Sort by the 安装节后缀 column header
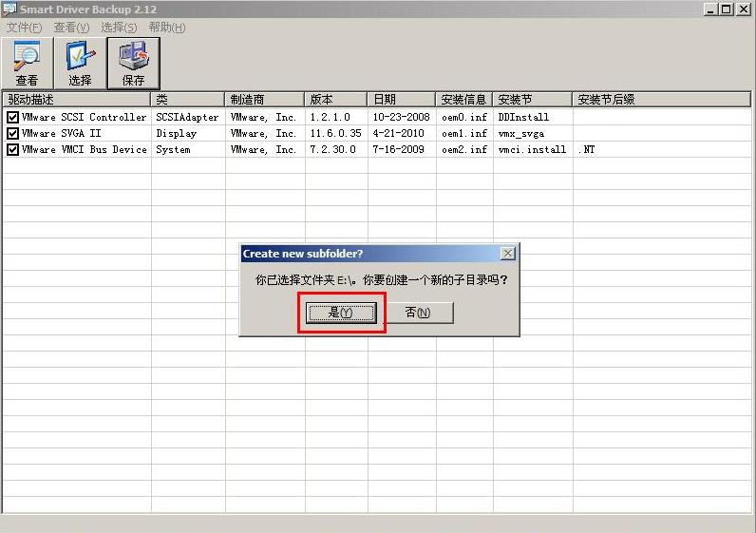756x533 pixels. tap(662, 100)
